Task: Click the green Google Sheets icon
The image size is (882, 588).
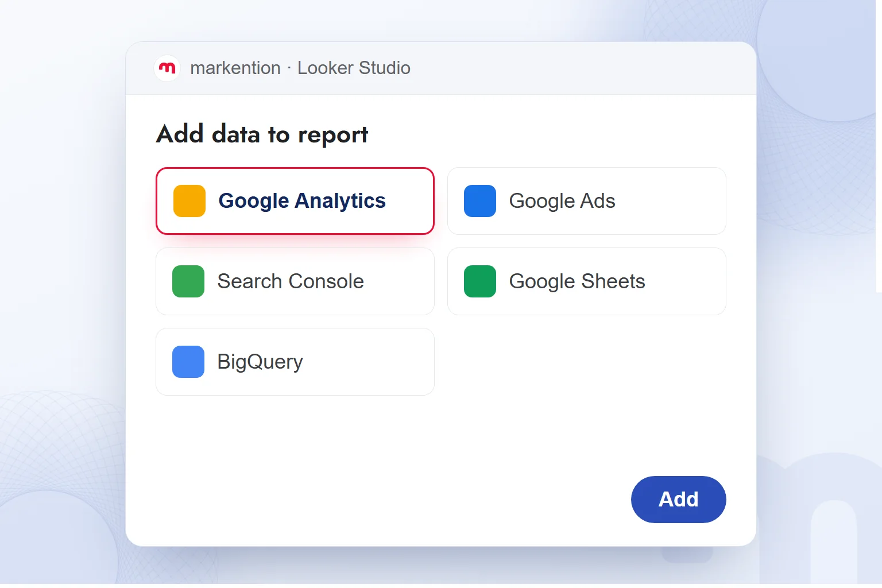Action: (x=480, y=281)
